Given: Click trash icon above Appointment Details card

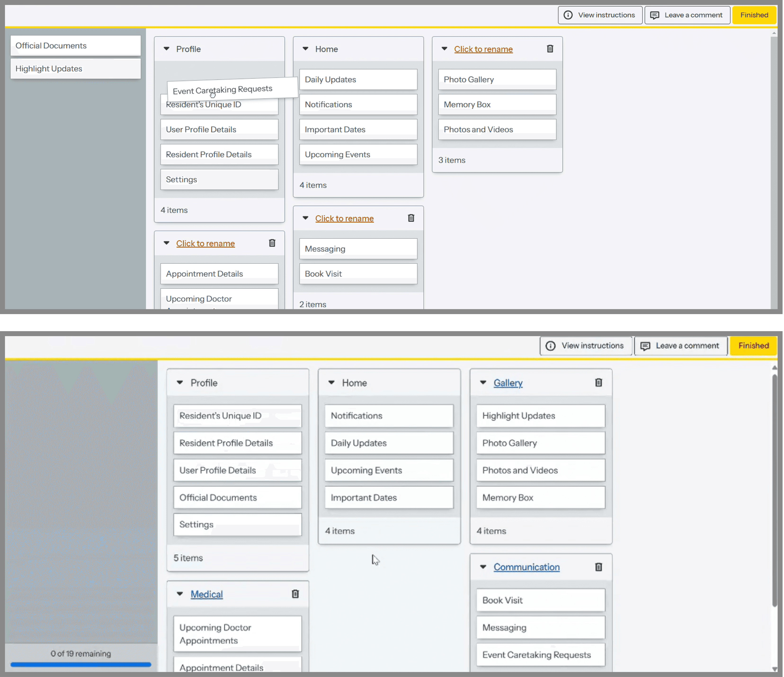Looking at the screenshot, I should tap(272, 243).
